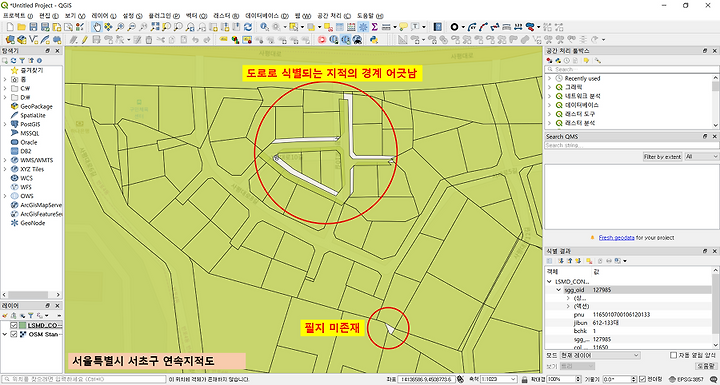Image resolution: width=720 pixels, height=385 pixels.
Task: Click the Help button in Identify Results
Action: (706, 366)
